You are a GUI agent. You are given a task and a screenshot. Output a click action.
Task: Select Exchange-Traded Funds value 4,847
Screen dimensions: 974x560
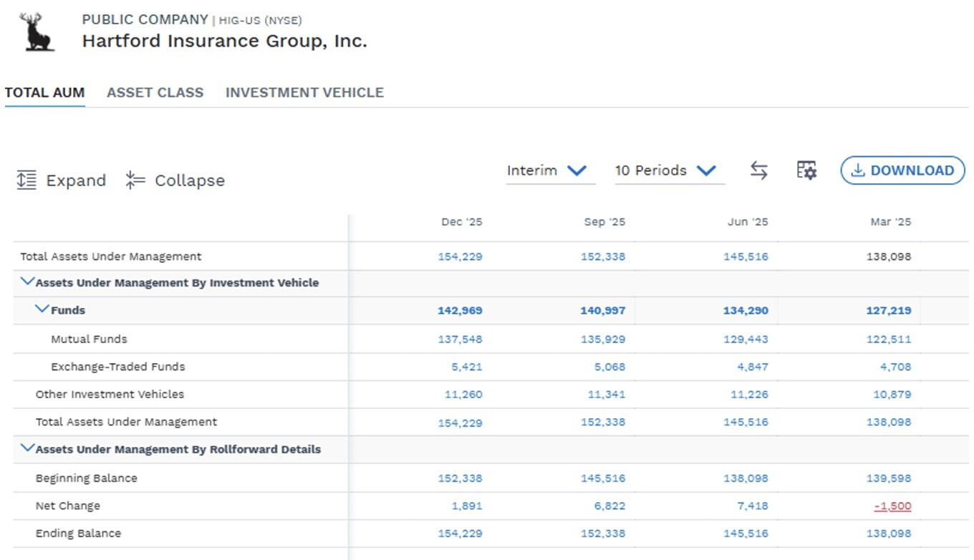click(753, 367)
